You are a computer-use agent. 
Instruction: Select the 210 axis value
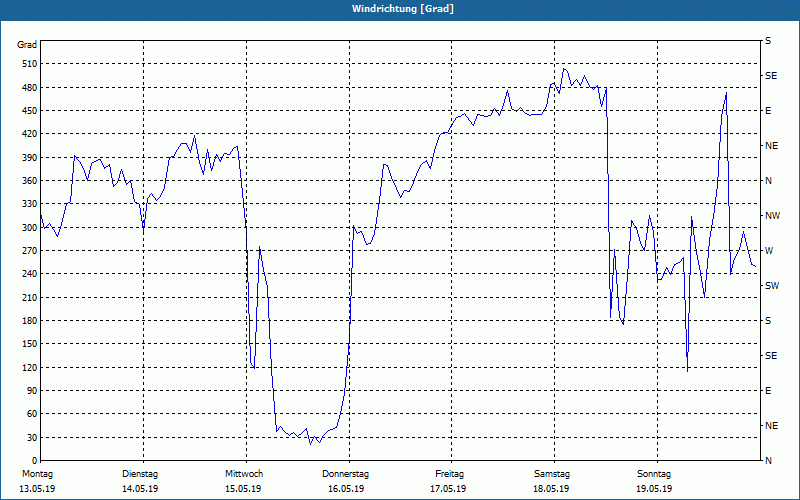click(30, 297)
